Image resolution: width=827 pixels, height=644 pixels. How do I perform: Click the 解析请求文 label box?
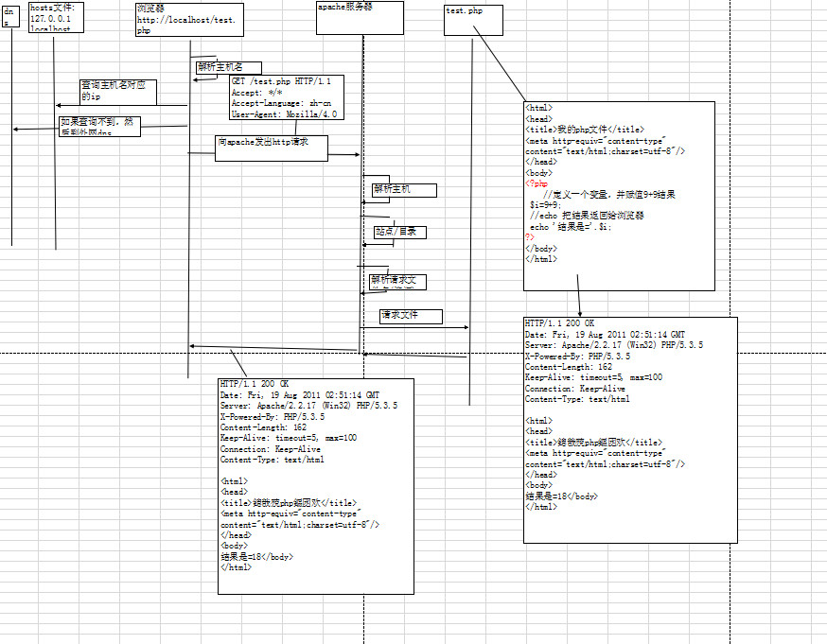pos(397,282)
